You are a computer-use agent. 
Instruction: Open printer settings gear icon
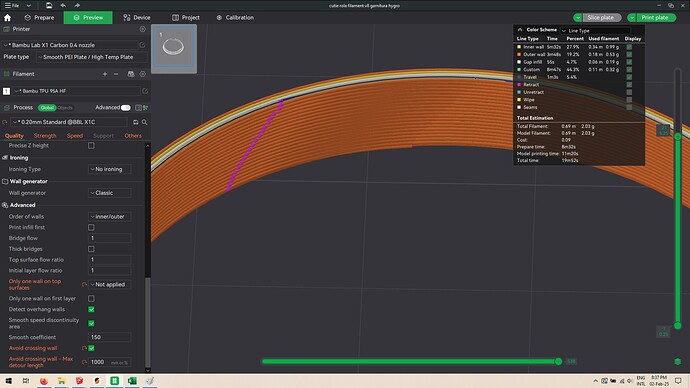pos(143,29)
